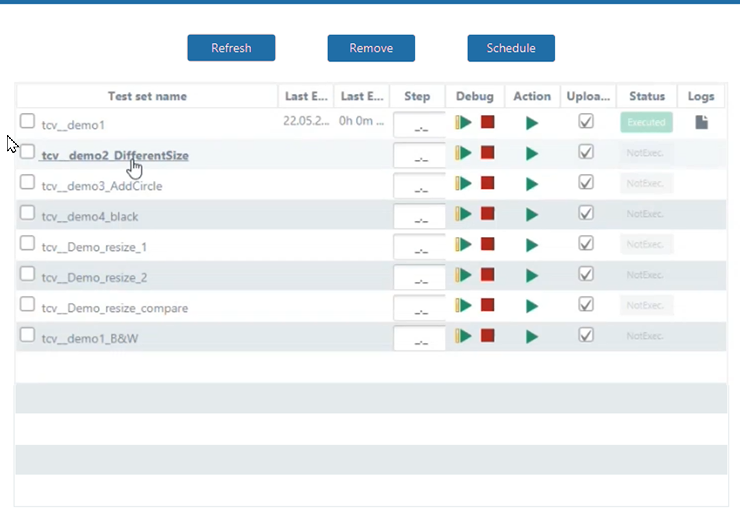
Task: Start debug run for tcv__demo1
Action: [x=463, y=123]
